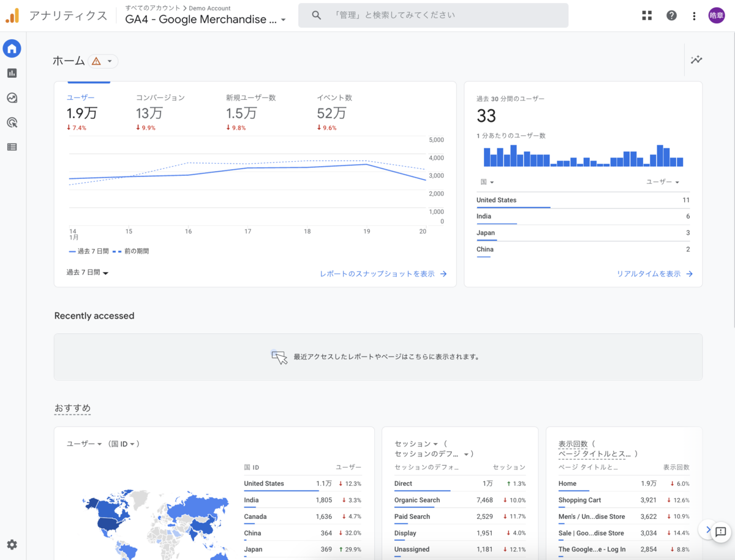Click the Japan row with 3 users
This screenshot has width=735, height=560.
pos(583,233)
